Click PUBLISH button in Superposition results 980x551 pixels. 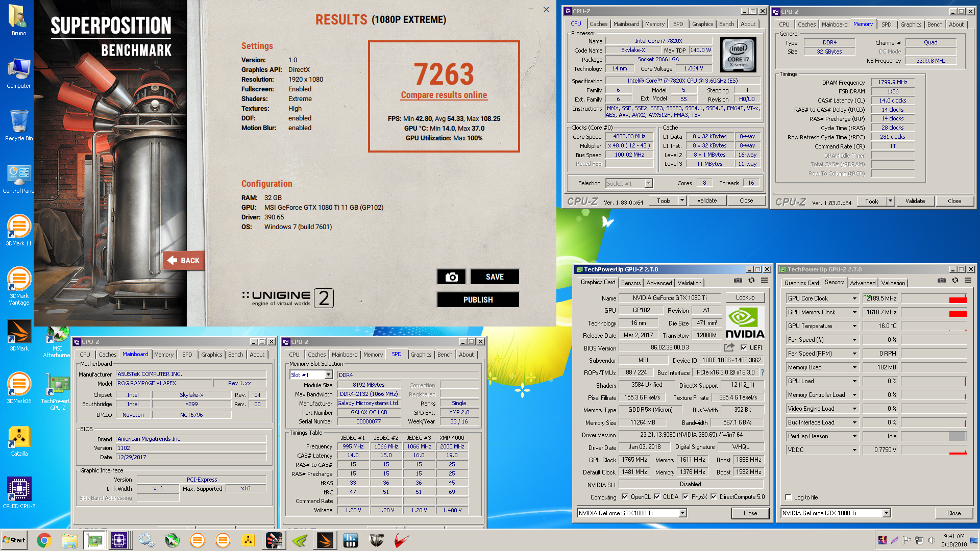coord(478,299)
